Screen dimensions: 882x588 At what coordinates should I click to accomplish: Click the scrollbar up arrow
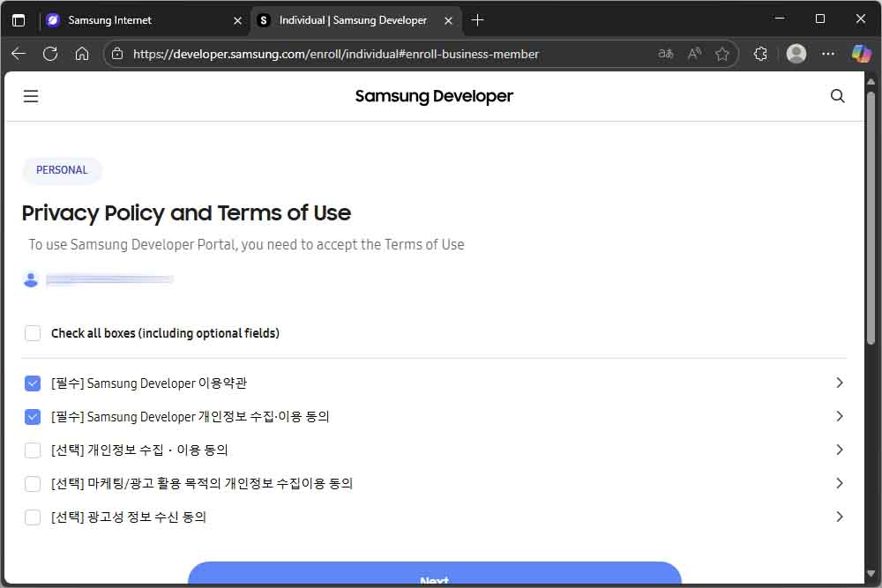pos(871,82)
